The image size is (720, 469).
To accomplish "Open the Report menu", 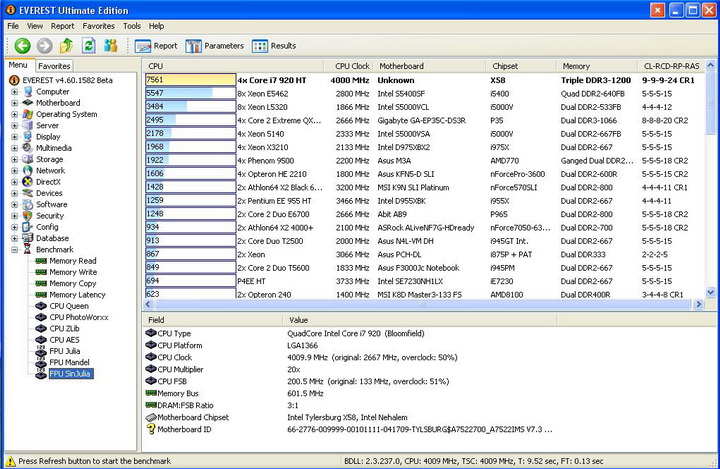I will pyautogui.click(x=62, y=26).
